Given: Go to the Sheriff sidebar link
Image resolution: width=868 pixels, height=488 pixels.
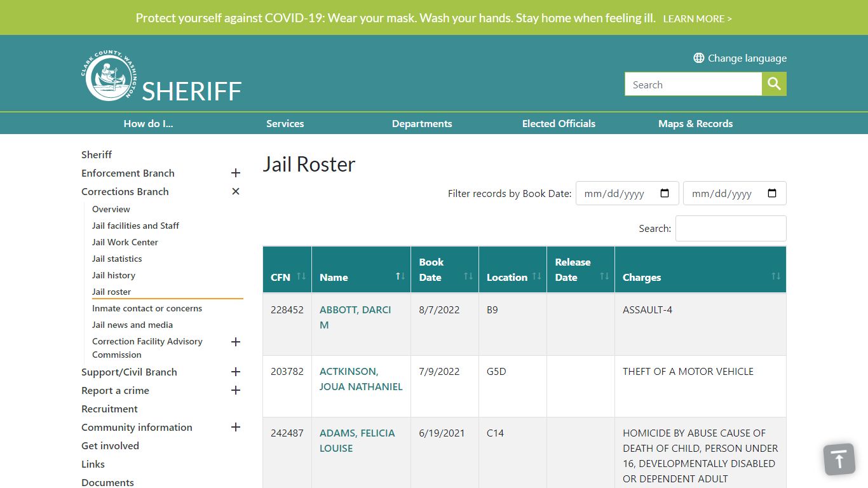Looking at the screenshot, I should click(97, 154).
